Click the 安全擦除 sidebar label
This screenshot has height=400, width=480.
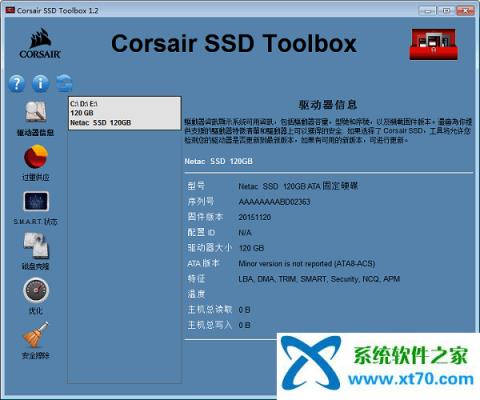click(x=36, y=356)
